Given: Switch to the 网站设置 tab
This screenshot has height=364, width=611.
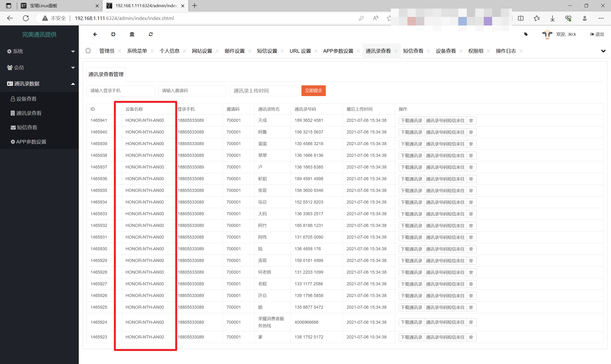Looking at the screenshot, I should point(202,51).
